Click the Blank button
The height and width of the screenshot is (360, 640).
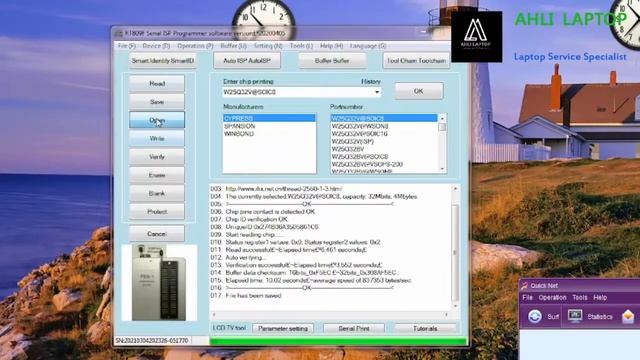pos(157,193)
